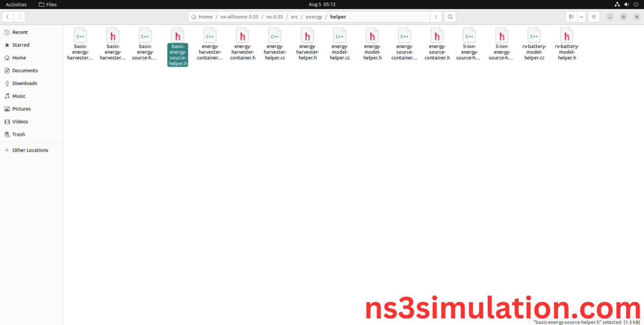Click the search magnifier icon

coord(450,17)
